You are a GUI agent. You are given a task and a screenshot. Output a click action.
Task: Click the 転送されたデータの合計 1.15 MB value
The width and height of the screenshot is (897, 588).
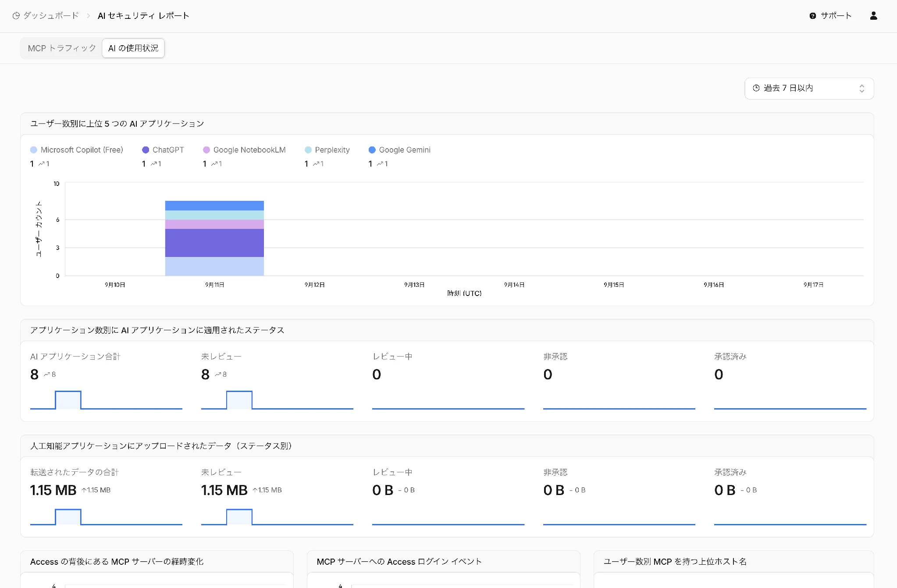(x=53, y=490)
